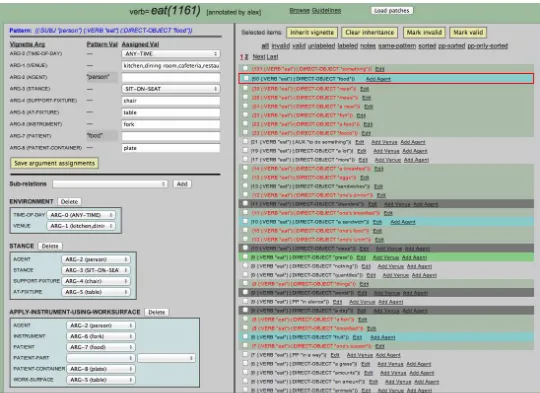Click the Clear inheritance button
This screenshot has height=393, width=540.
click(x=370, y=32)
